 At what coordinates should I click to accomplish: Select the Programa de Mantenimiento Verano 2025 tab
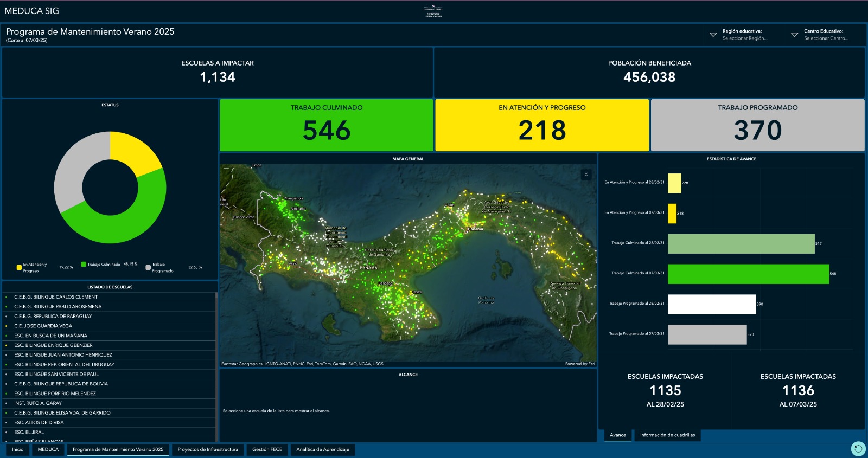tap(118, 449)
